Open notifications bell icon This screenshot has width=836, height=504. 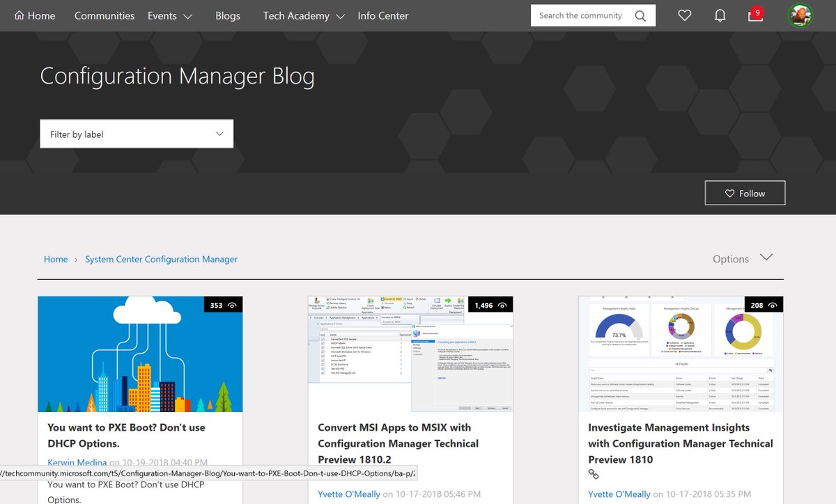click(x=720, y=15)
